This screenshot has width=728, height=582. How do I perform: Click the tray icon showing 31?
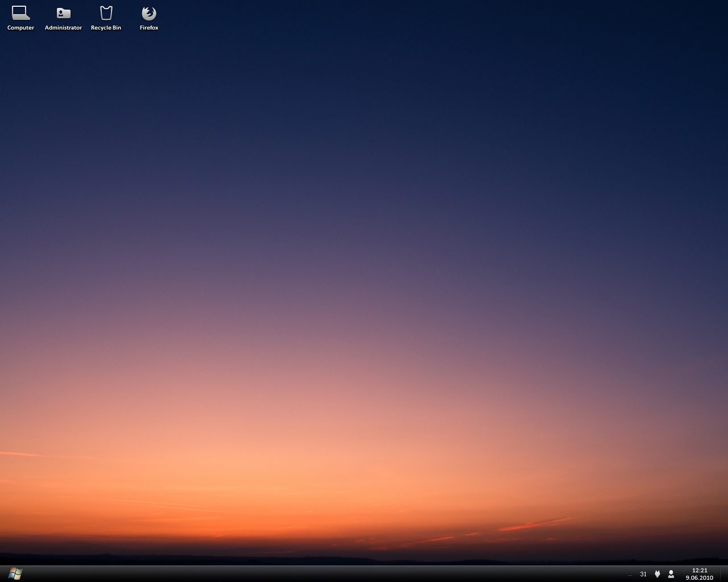643,574
